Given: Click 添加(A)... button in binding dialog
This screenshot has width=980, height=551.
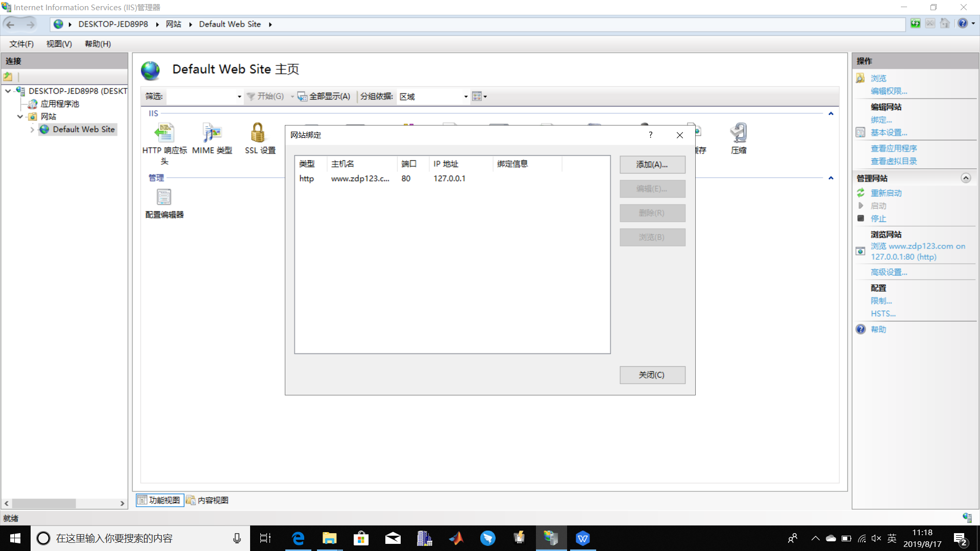Looking at the screenshot, I should (x=652, y=164).
